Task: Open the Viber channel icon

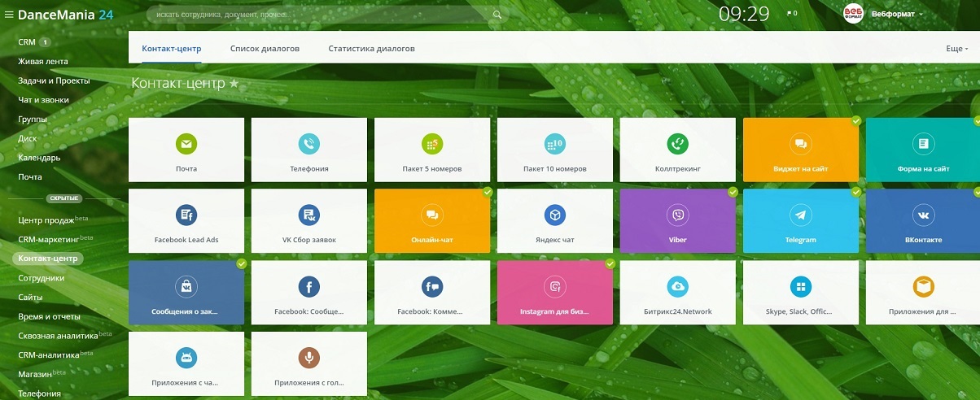Action: 677,215
